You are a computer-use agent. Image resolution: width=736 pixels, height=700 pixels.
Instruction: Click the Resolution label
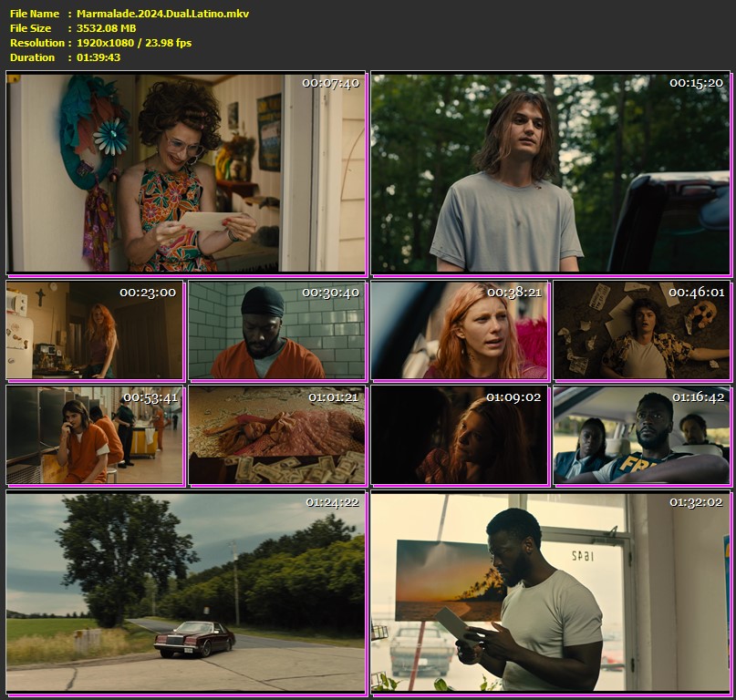pos(37,43)
